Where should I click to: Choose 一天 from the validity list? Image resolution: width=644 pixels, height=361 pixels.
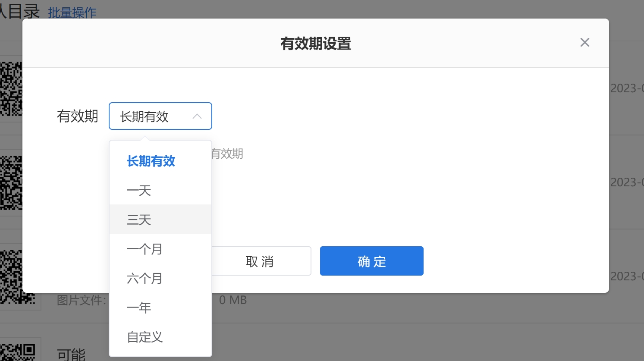(x=139, y=191)
